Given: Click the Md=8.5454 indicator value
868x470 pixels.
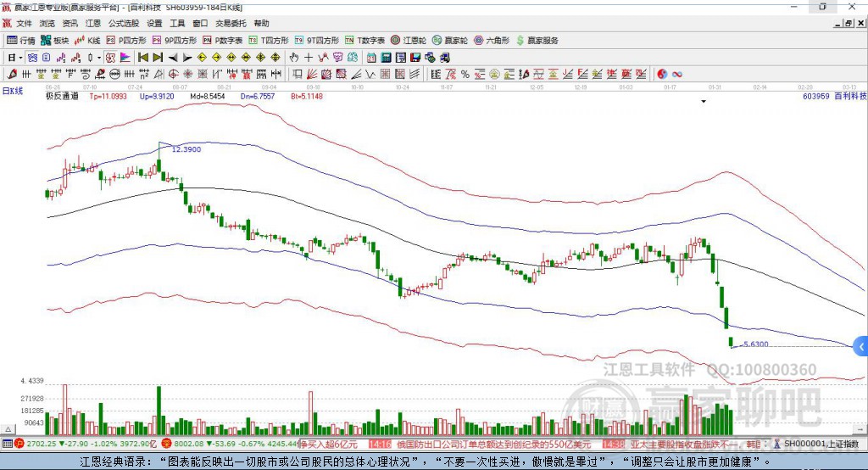Looking at the screenshot, I should 208,96.
